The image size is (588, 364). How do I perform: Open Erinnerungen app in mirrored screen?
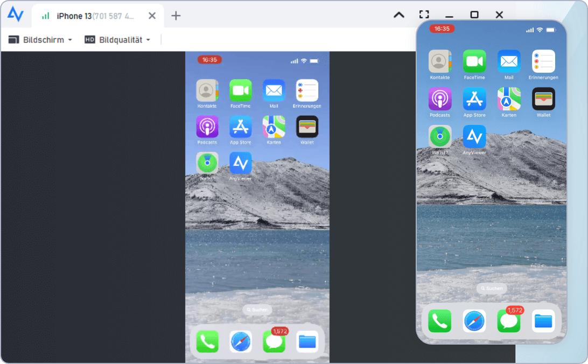(307, 90)
